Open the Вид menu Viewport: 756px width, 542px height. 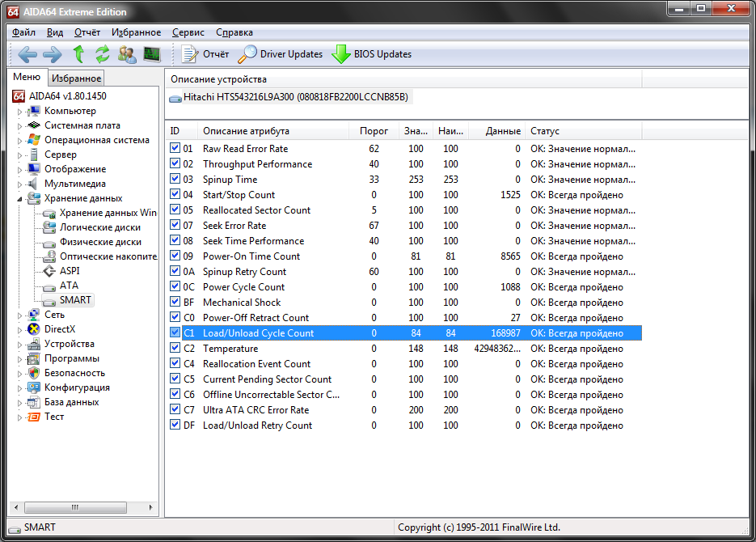coord(54,32)
